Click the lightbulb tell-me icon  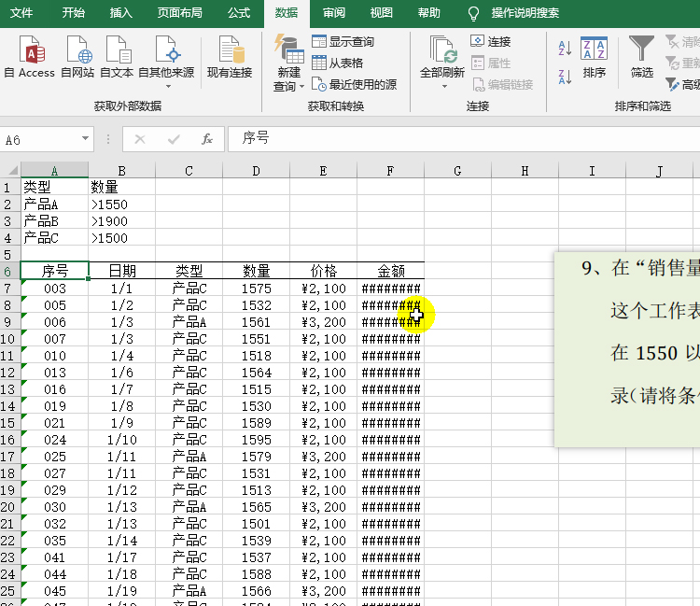tap(473, 13)
